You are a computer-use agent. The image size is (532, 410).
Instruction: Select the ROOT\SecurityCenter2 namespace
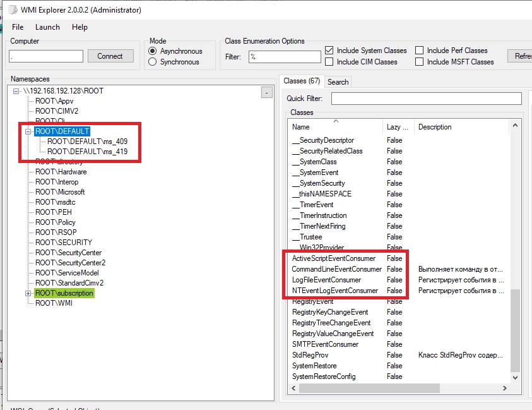pos(70,263)
